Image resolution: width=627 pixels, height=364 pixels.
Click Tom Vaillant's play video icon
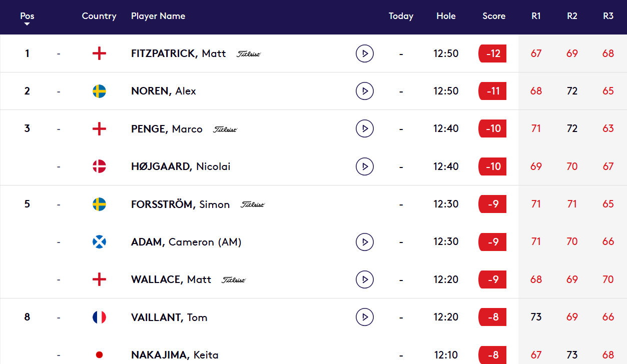pyautogui.click(x=365, y=317)
